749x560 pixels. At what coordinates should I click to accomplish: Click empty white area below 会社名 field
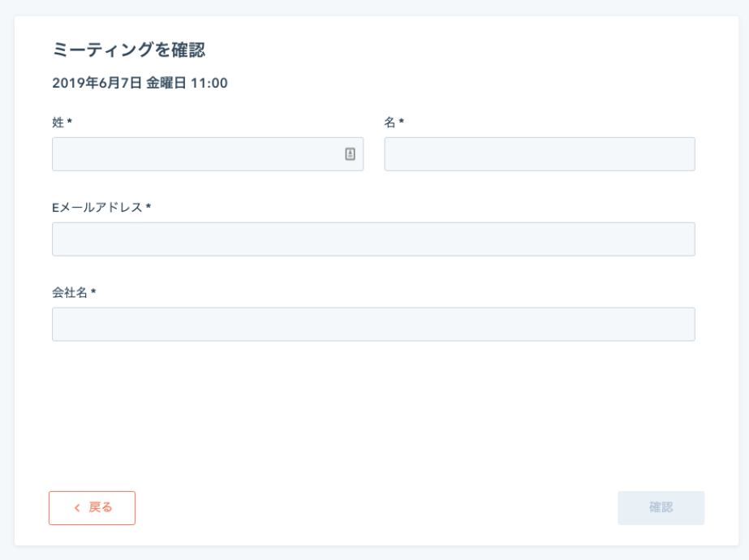point(373,406)
